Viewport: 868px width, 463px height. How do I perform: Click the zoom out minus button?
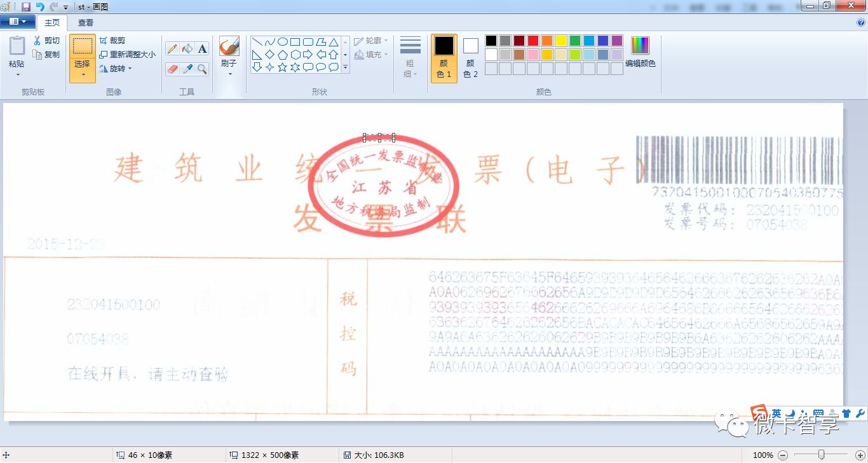click(x=783, y=455)
